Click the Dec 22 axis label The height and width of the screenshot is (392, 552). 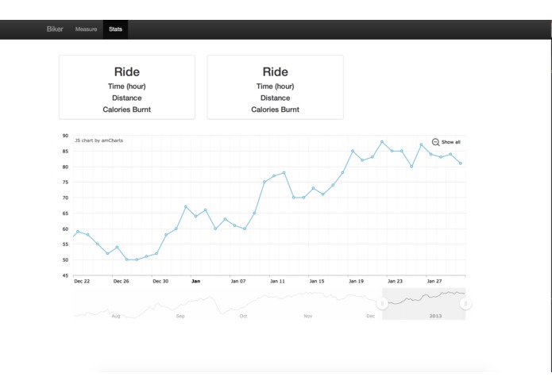point(82,281)
